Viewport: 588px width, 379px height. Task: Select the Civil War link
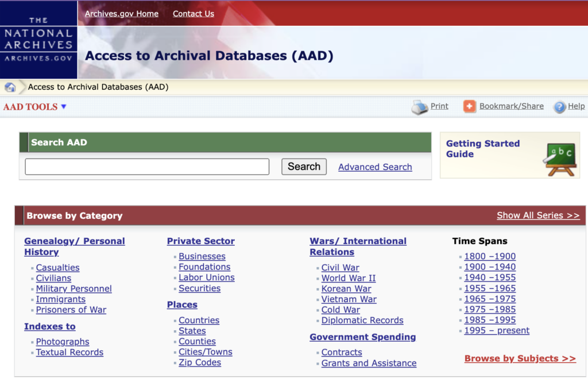341,268
